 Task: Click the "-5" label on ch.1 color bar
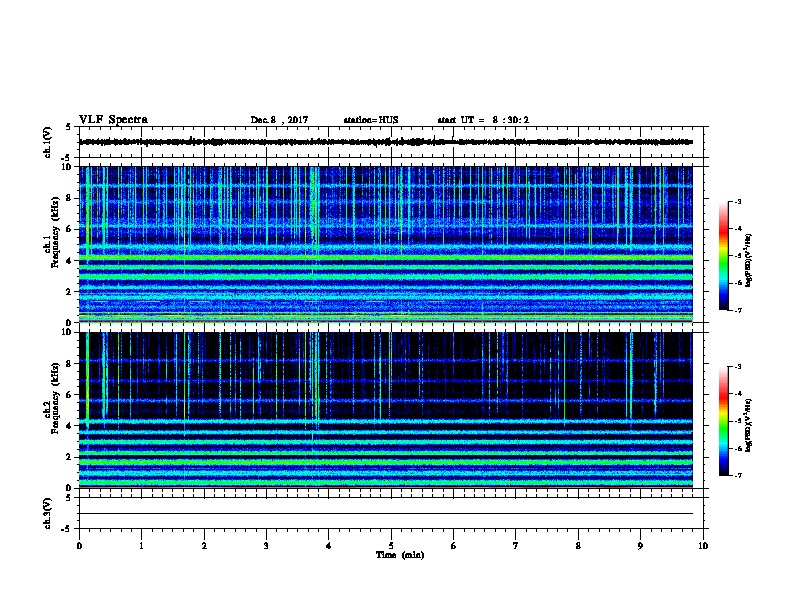pyautogui.click(x=737, y=256)
